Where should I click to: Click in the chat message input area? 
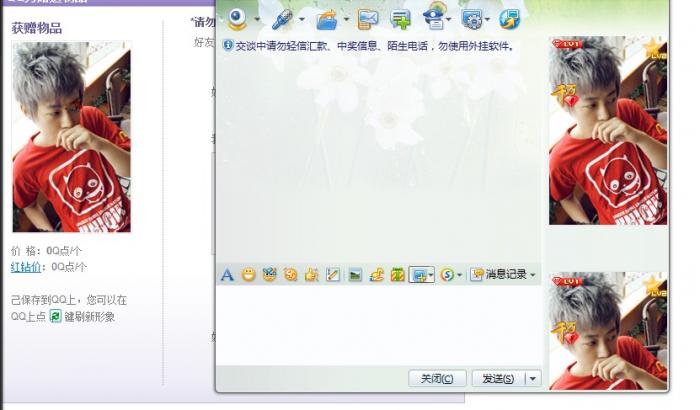[x=379, y=325]
